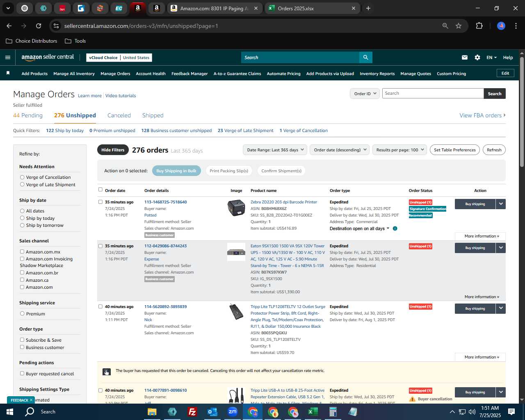This screenshot has width=525, height=420.
Task: Expand Buy shipping arrow for Zebra printer order
Action: pos(501,204)
